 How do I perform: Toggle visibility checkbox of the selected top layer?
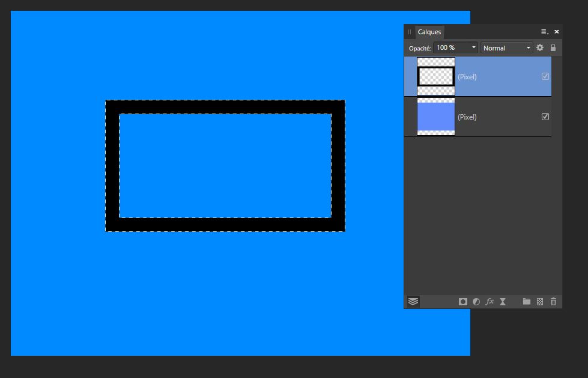545,76
